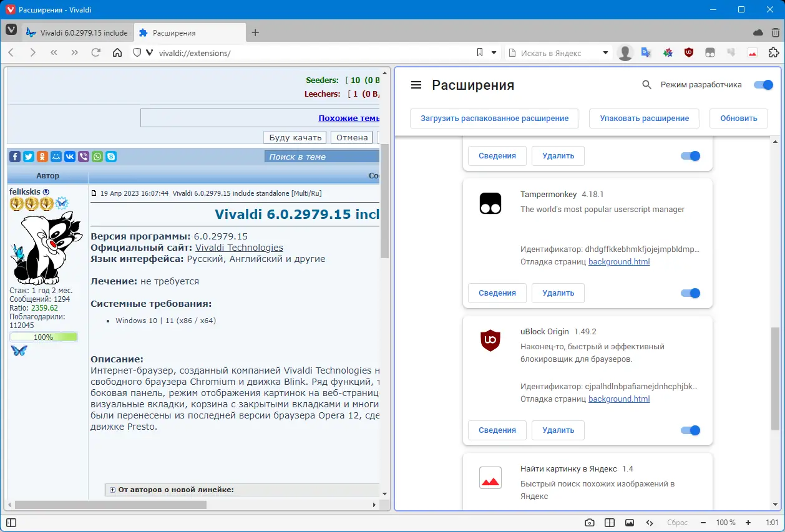This screenshot has height=532, width=785.
Task: Click the Поиск в теме field
Action: point(322,157)
